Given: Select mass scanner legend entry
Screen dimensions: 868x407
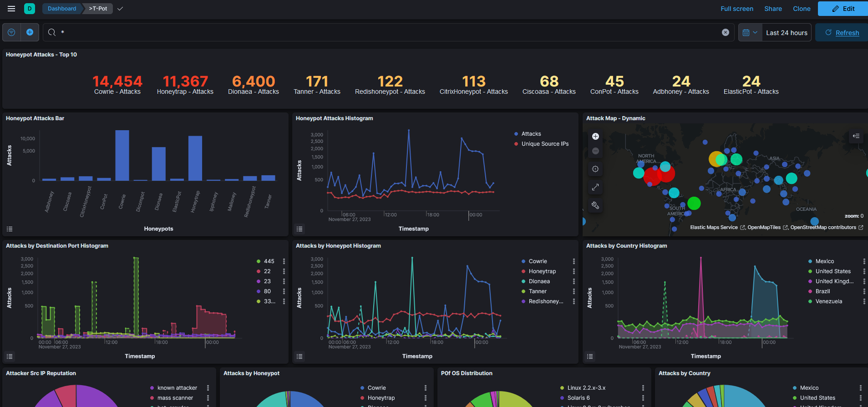Looking at the screenshot, I should [x=175, y=398].
